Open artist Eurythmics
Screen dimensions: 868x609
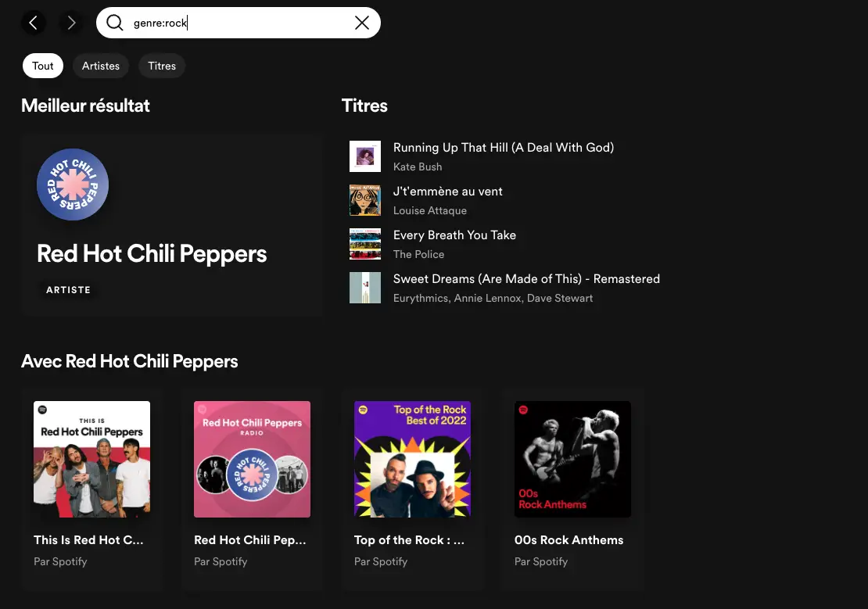coord(420,298)
